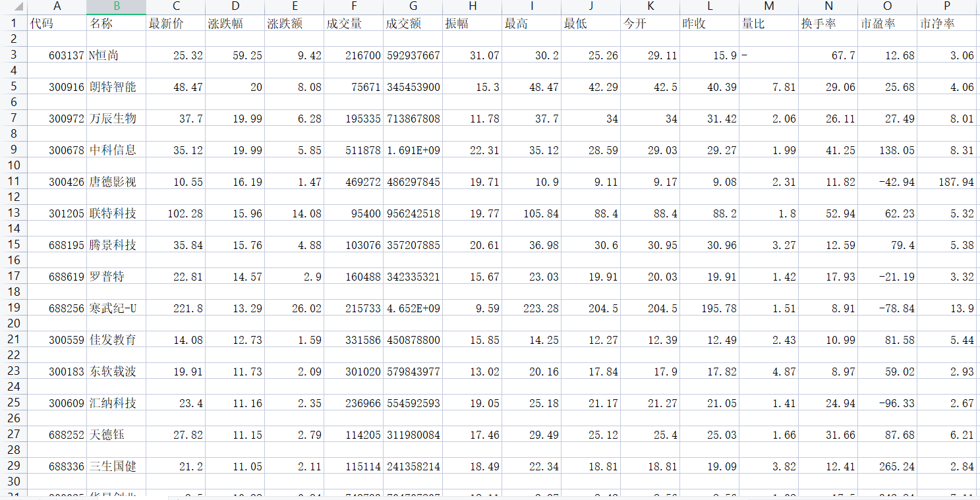The height and width of the screenshot is (500, 980).
Task: Click column G header
Action: (x=413, y=7)
